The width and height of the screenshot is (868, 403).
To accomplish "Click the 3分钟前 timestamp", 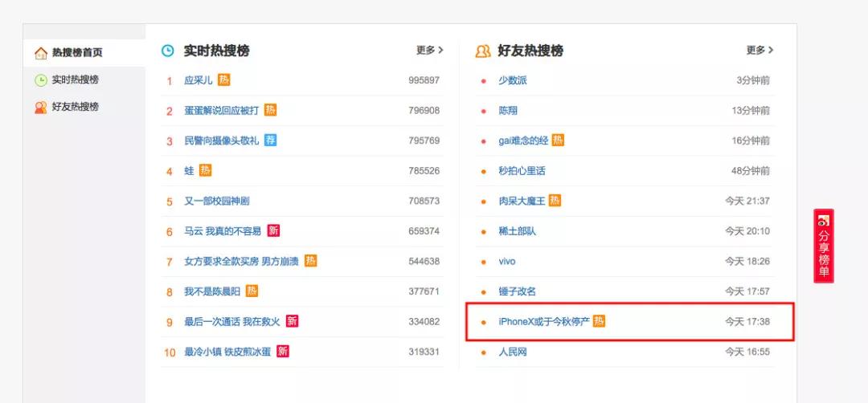I will pyautogui.click(x=753, y=81).
